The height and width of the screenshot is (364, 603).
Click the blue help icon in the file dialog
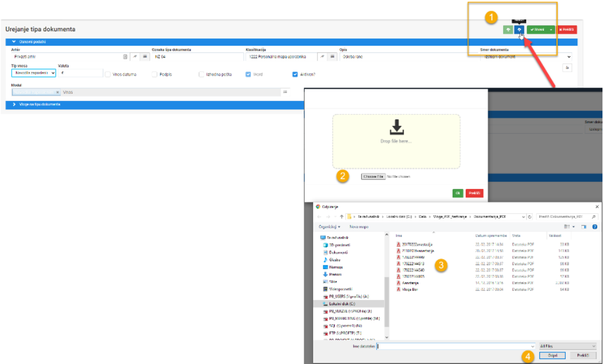coord(595,227)
